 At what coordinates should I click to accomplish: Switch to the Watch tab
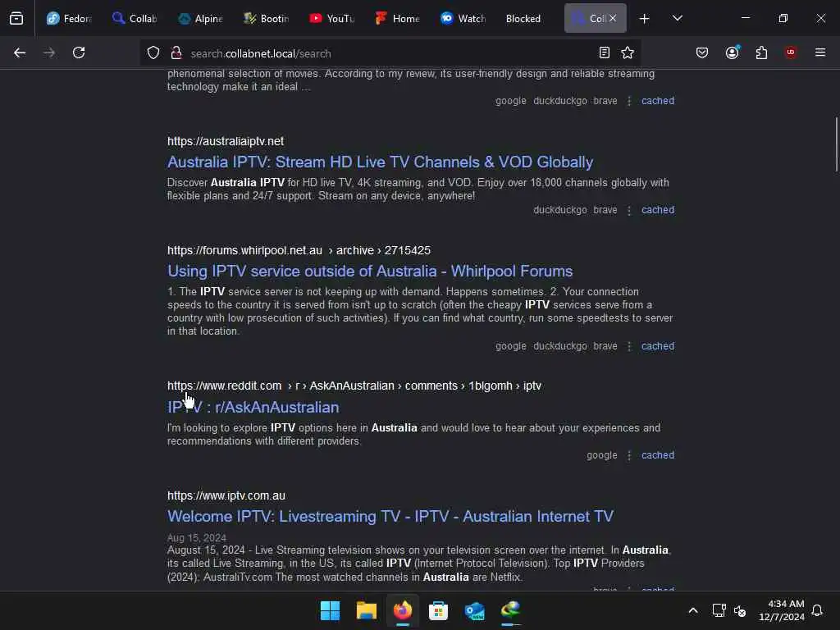[x=463, y=19]
